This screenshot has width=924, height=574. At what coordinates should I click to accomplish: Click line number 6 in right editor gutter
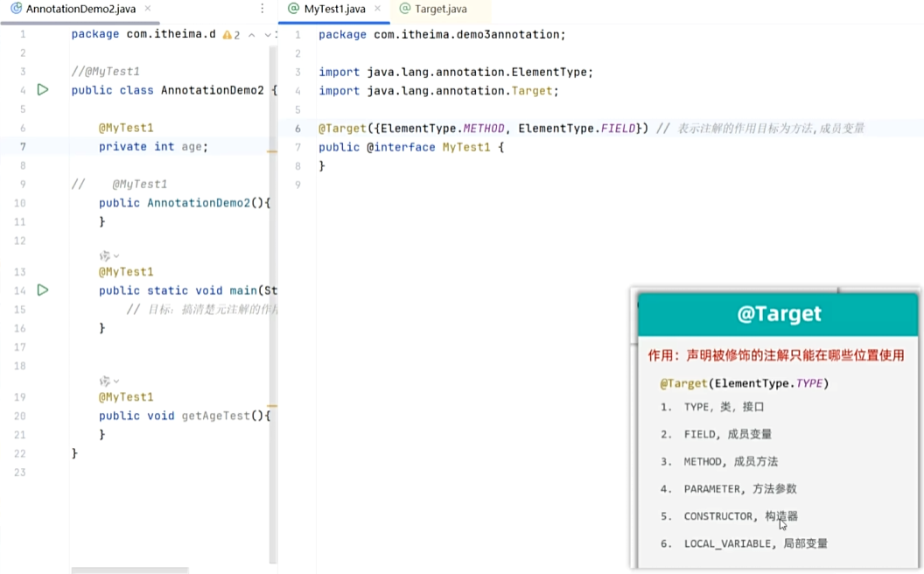click(297, 129)
